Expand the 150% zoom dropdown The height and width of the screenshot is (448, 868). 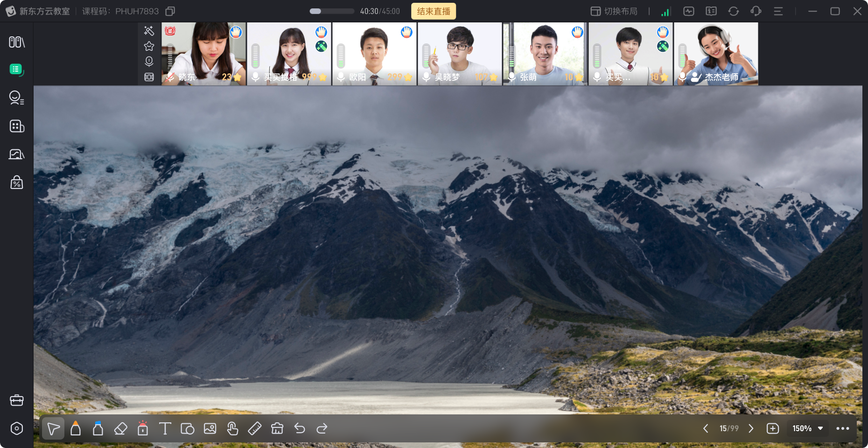tap(808, 428)
